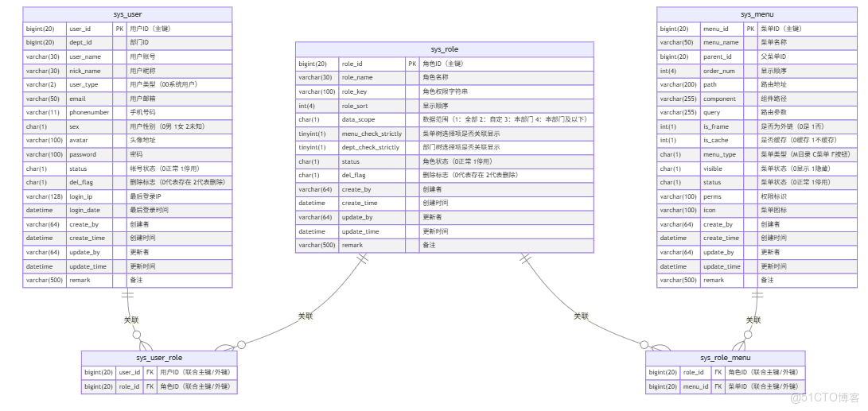Select the sys_role_menu table header

point(725,358)
